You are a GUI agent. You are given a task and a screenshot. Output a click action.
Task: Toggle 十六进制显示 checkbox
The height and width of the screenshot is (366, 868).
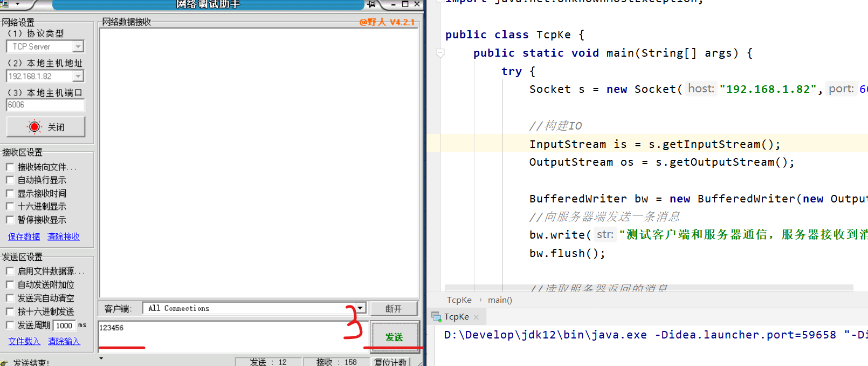click(10, 206)
